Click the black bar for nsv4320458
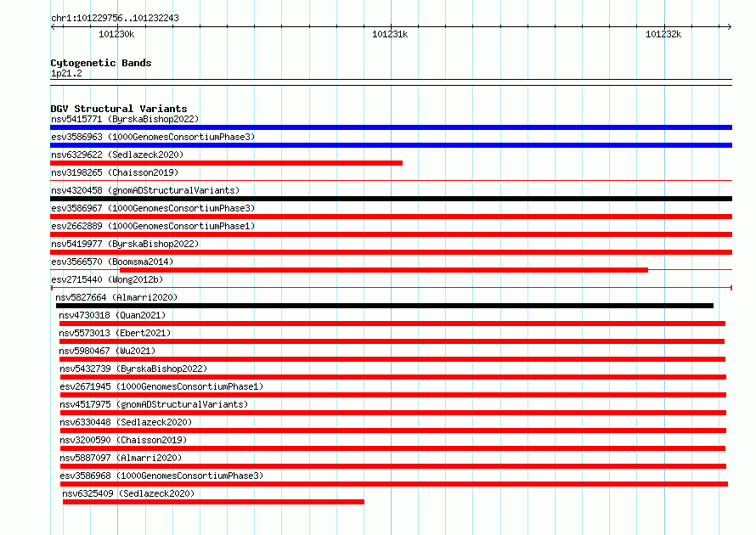Viewport: 756px width, 535px height. click(x=391, y=199)
